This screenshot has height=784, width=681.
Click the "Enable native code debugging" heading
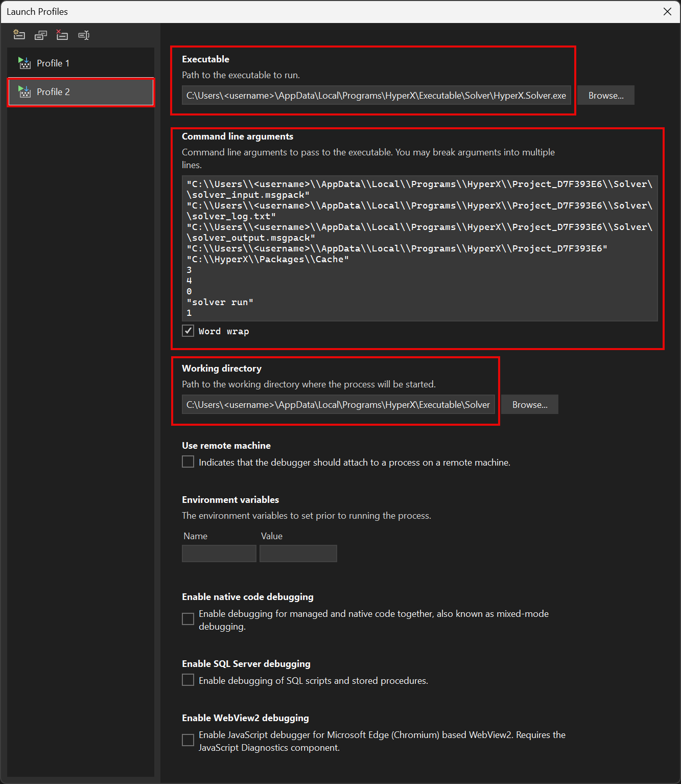coord(248,597)
